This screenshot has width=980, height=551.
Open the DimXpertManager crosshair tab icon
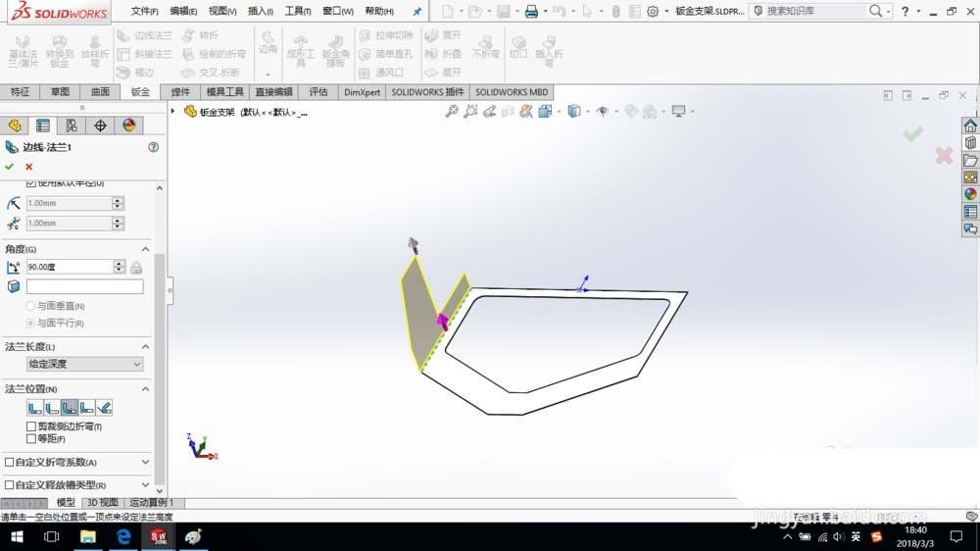pos(100,125)
